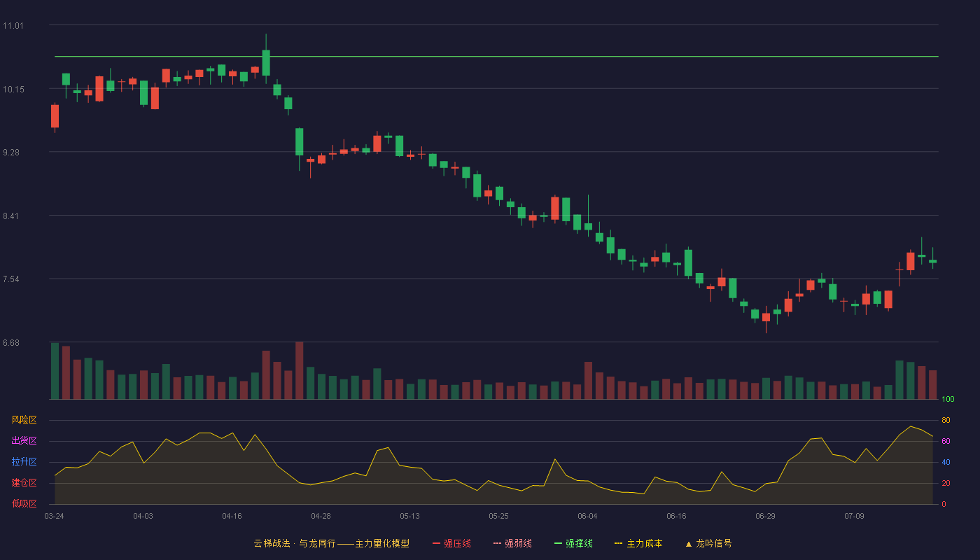Screen dimensions: 980x560
Task: Click the 出货区 zone label
Action: click(x=24, y=441)
